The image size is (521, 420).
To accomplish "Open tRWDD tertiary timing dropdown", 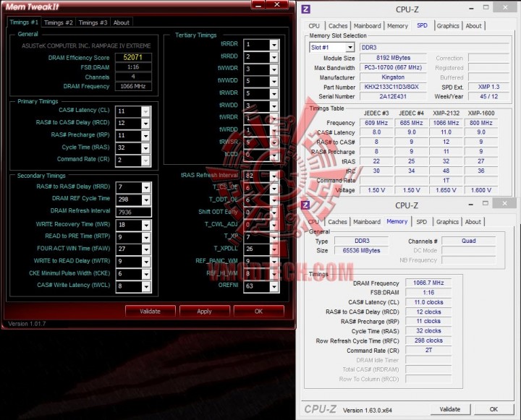I will (274, 106).
